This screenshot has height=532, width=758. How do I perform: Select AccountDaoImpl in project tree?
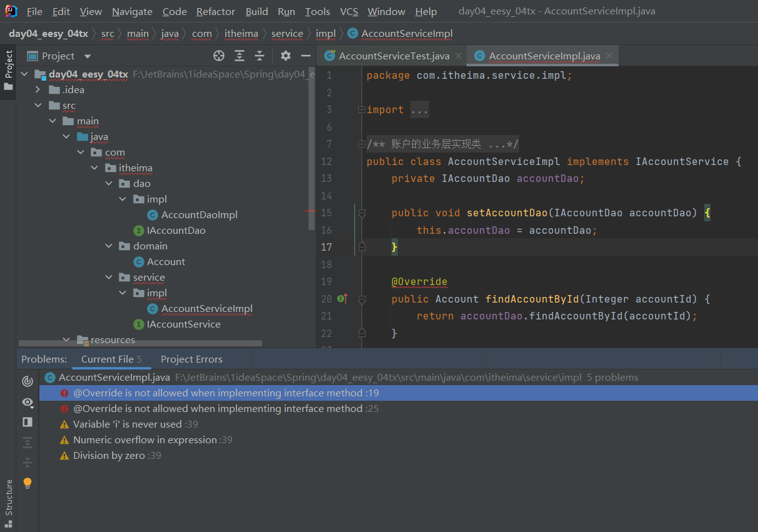200,214
